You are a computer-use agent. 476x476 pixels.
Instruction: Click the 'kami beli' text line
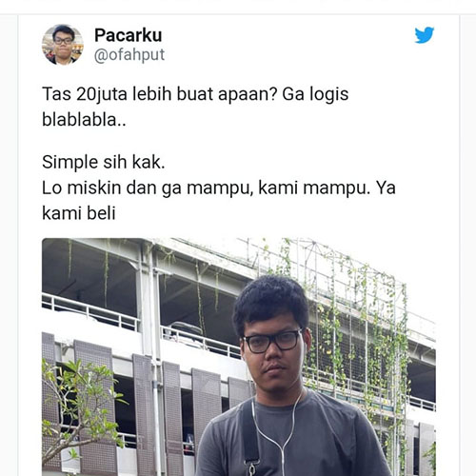79,213
